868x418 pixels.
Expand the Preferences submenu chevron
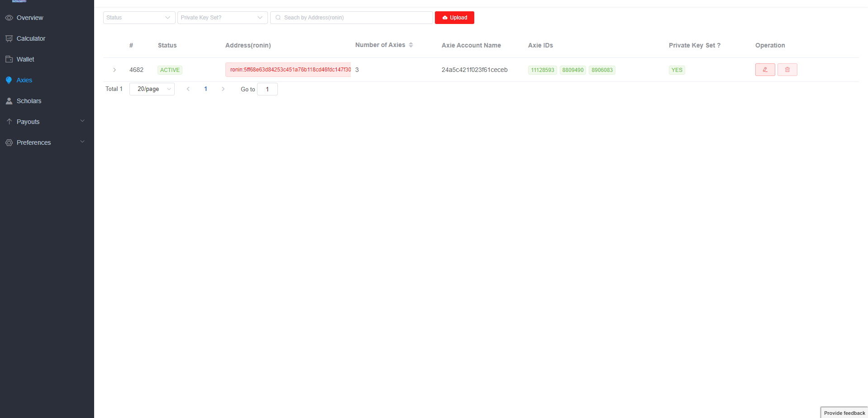[82, 142]
